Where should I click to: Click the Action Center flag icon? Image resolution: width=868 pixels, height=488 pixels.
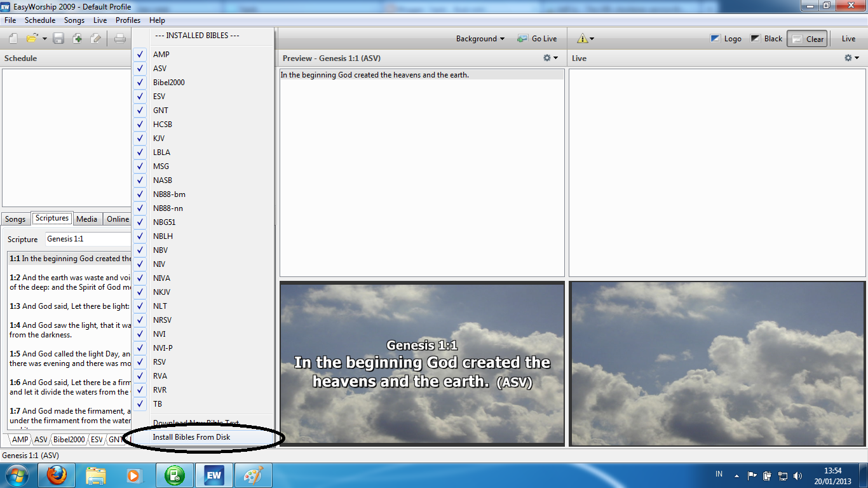(x=752, y=475)
